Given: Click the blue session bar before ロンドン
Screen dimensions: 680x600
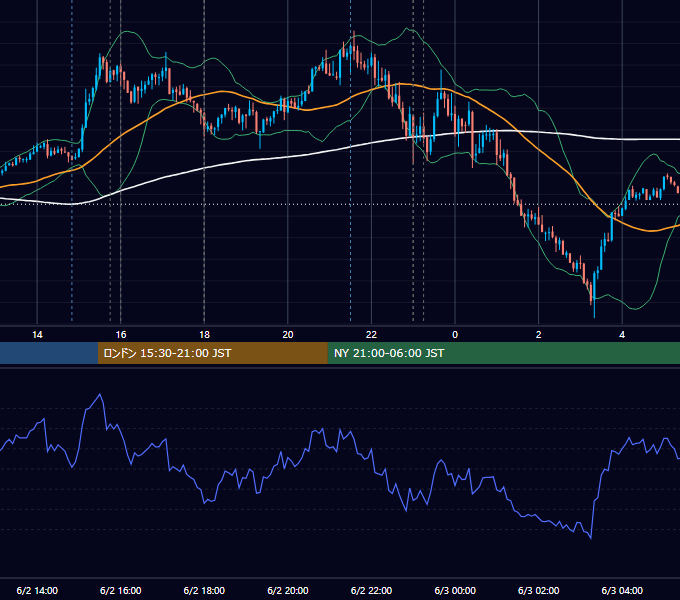Looking at the screenshot, I should point(49,353).
